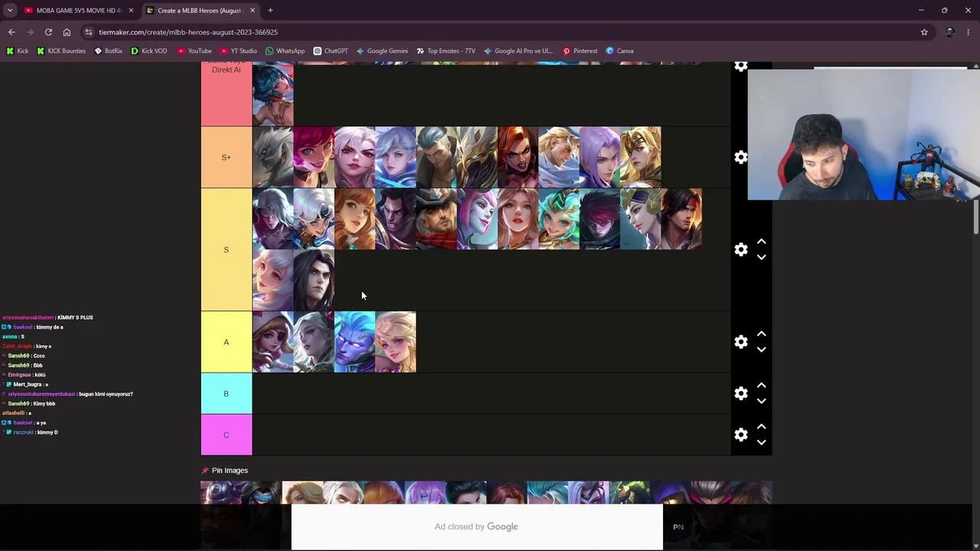Screen dimensions: 980x551
Task: Pick the cowboy-hat bearded hero in S tier
Action: (436, 219)
